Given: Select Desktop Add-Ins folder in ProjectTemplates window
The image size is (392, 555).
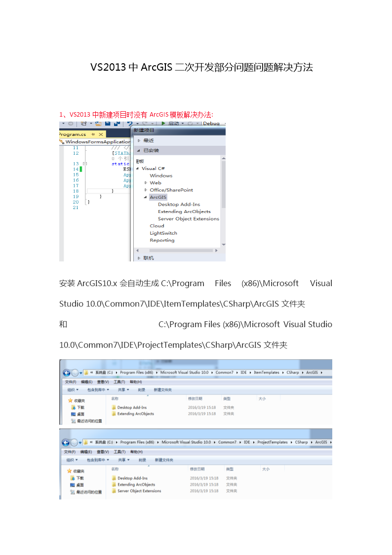Looking at the screenshot, I should (x=130, y=478).
